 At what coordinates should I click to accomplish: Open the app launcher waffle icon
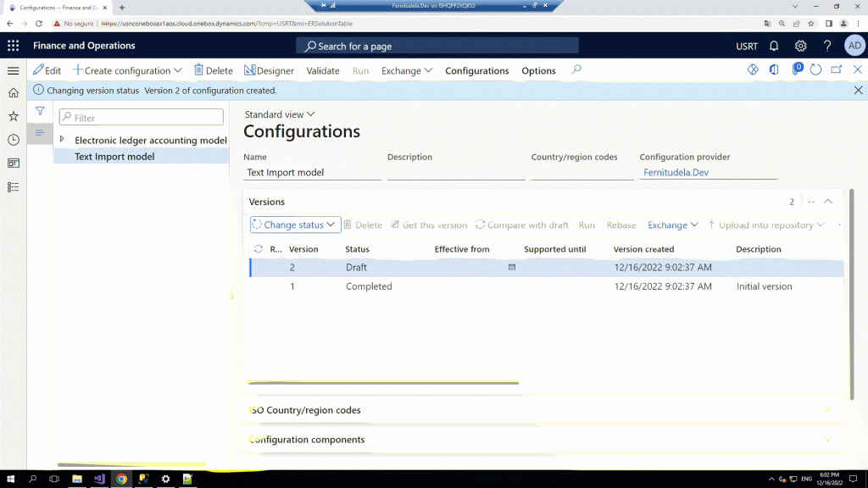click(x=13, y=46)
